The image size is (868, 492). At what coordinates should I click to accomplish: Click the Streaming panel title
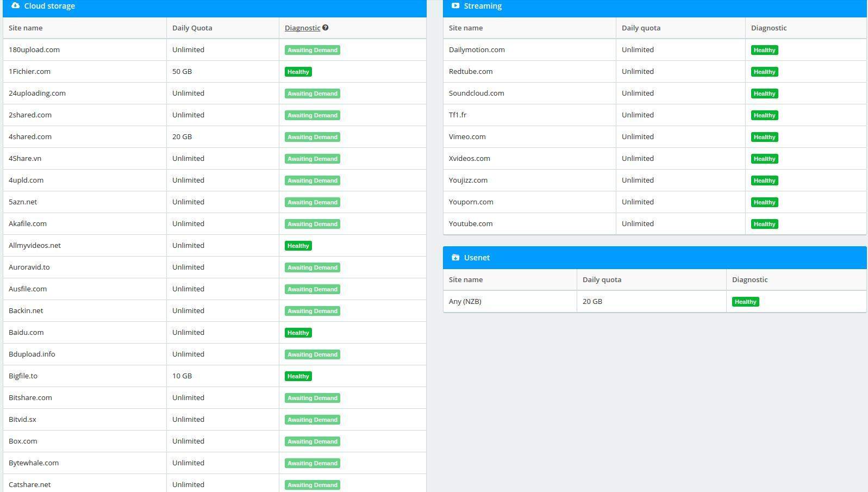tap(483, 6)
